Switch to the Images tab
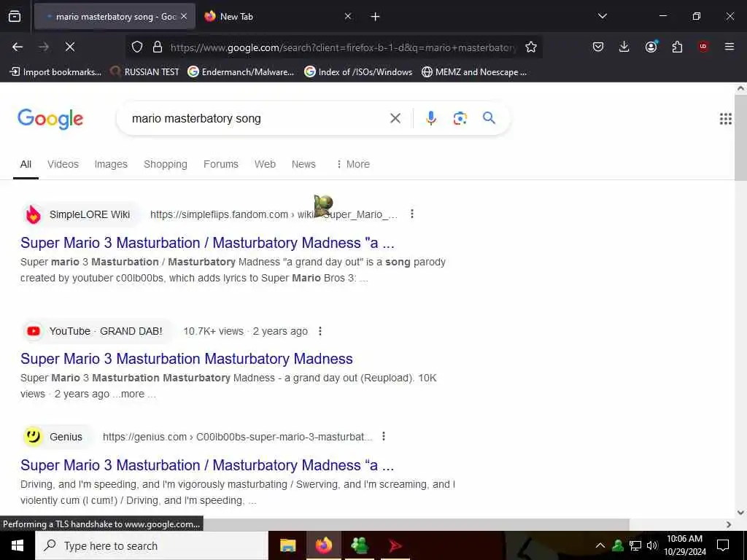This screenshot has height=560, width=747. coord(111,164)
